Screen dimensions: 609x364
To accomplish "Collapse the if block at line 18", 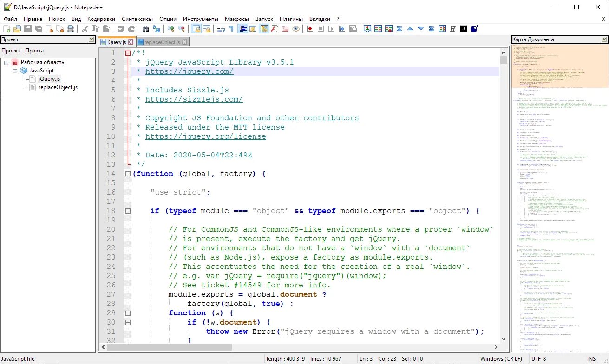I will (128, 211).
